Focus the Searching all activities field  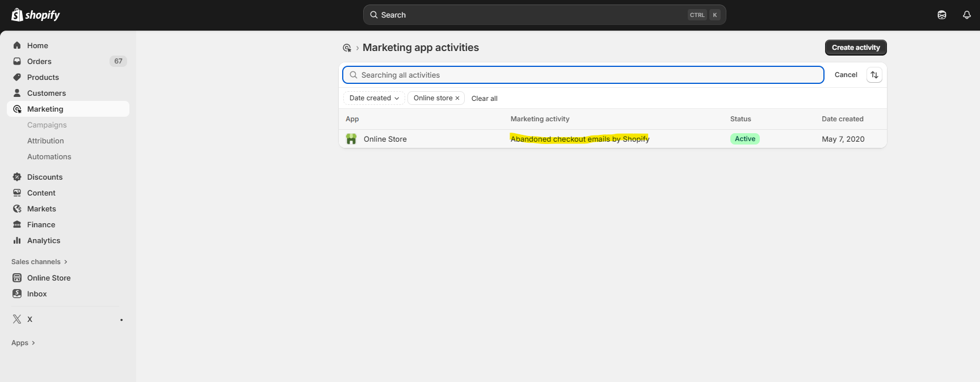(x=583, y=75)
